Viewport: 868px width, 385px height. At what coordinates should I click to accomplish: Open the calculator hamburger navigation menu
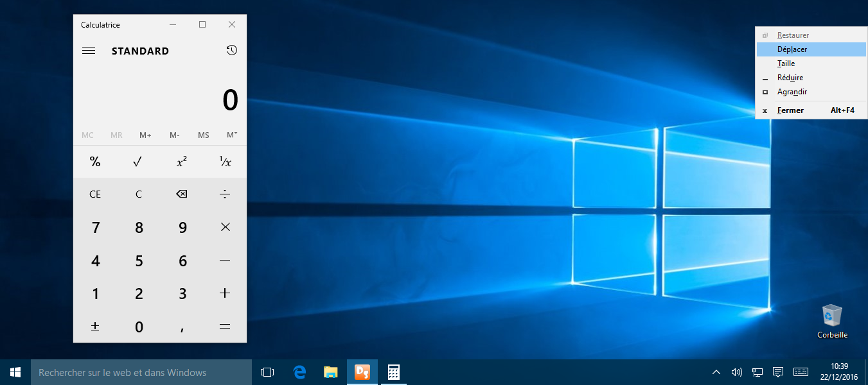coord(89,51)
